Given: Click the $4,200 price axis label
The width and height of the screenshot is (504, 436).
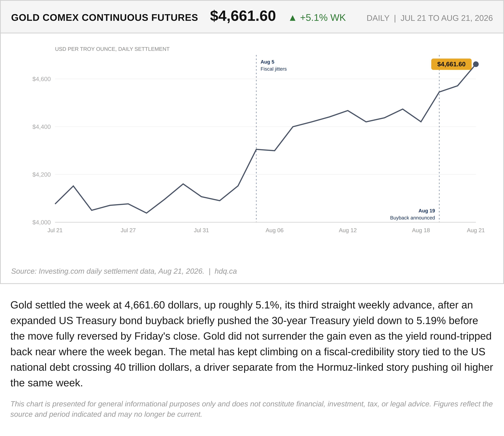Looking at the screenshot, I should [x=42, y=175].
